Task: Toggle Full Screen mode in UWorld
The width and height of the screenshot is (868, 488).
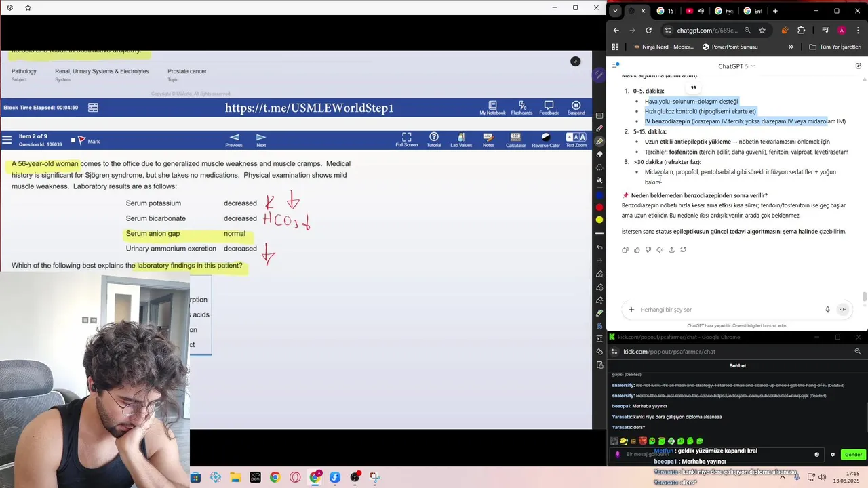Action: point(406,140)
